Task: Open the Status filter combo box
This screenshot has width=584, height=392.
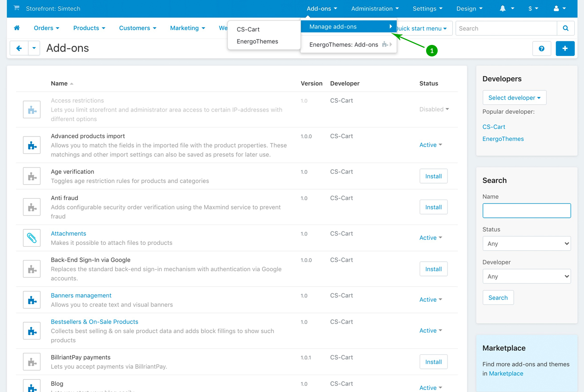Action: click(526, 244)
